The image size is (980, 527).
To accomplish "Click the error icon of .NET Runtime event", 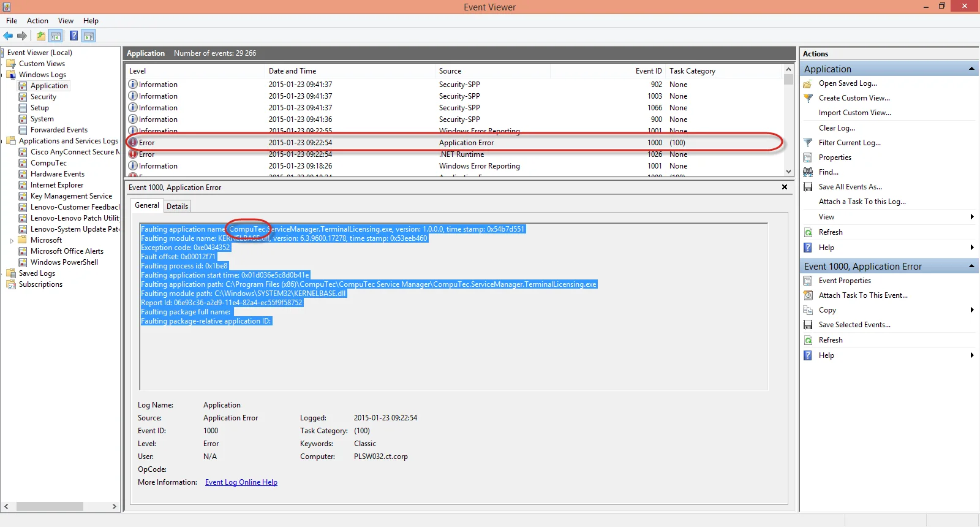I will tap(133, 154).
